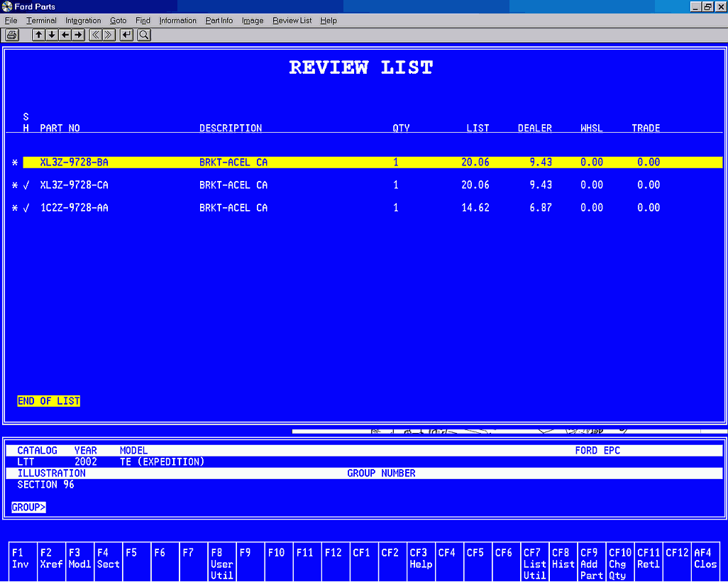The width and height of the screenshot is (728, 582).
Task: Open the File menu
Action: click(x=11, y=21)
